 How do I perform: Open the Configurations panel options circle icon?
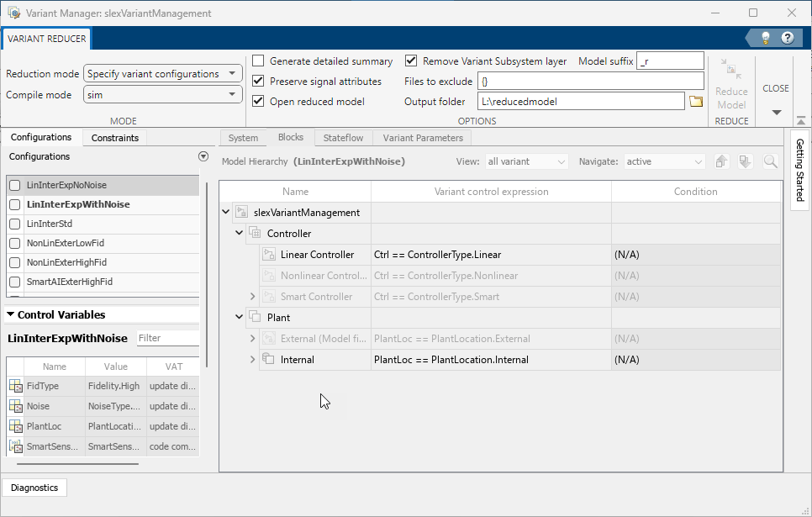click(203, 156)
